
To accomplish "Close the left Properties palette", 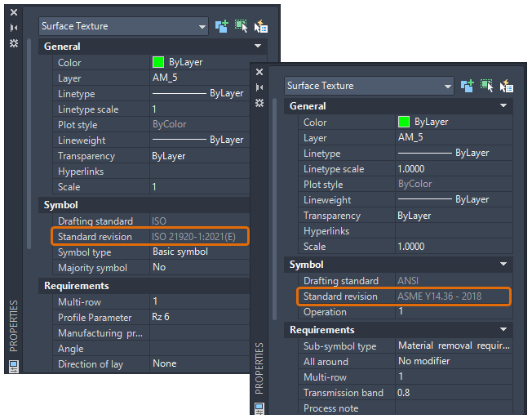I will click(x=14, y=12).
